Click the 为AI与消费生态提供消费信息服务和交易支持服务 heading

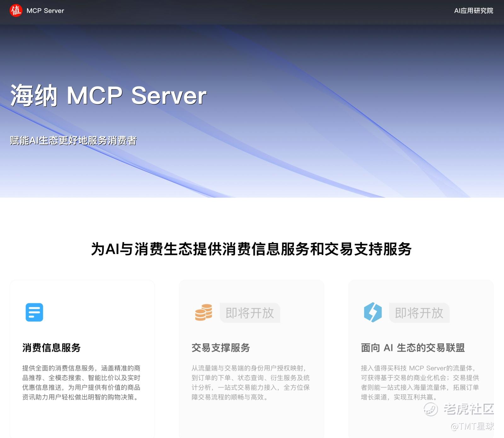pyautogui.click(x=251, y=249)
